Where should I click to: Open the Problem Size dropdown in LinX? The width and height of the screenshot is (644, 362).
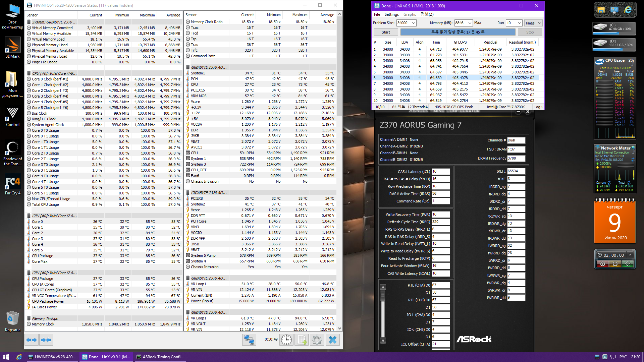(413, 23)
